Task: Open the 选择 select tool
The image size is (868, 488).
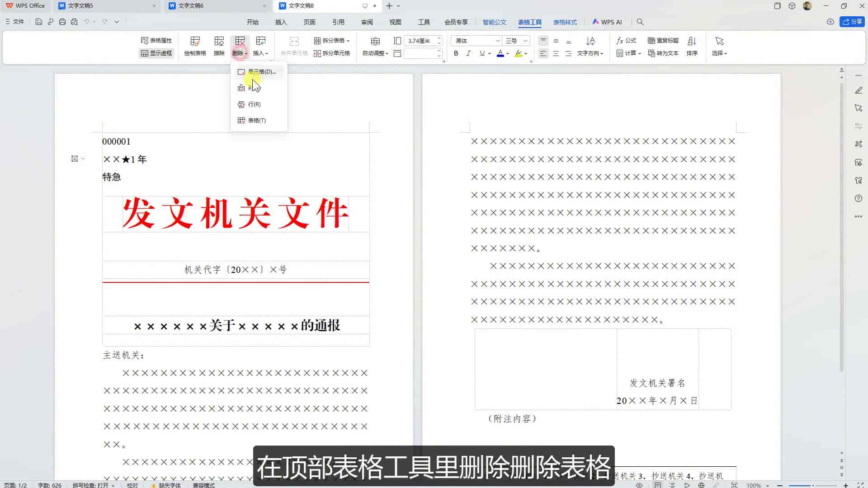Action: pyautogui.click(x=719, y=46)
